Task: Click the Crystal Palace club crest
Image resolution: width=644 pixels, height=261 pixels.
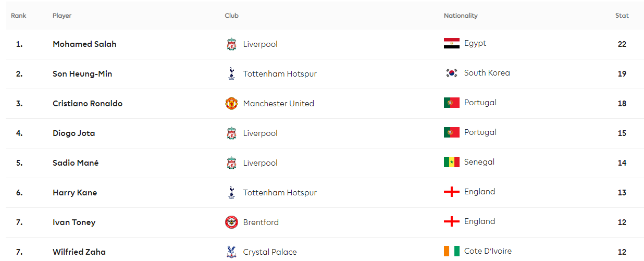Action: pos(231,252)
